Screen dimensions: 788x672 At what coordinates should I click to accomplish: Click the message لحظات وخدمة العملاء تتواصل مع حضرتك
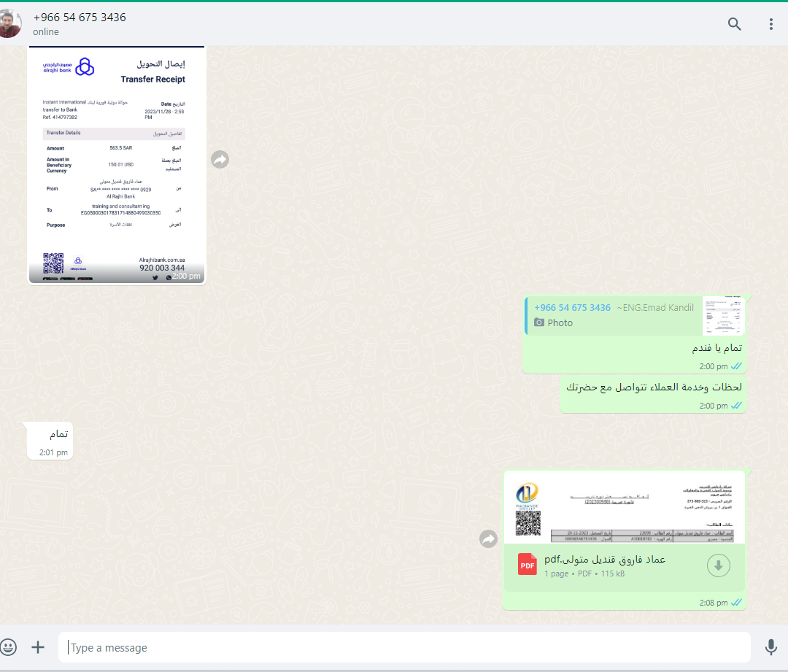[654, 387]
